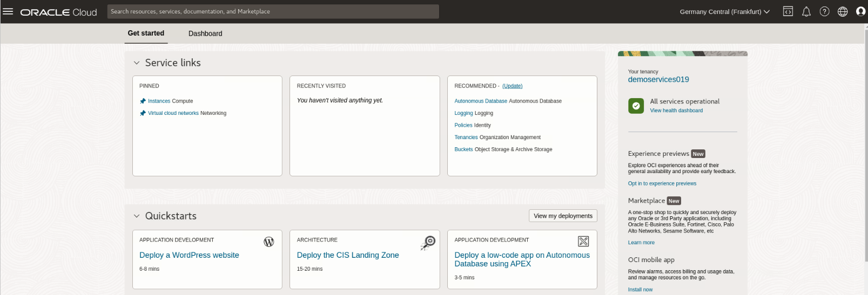Open the pinned Instances link
Screen dimensions: 868x295
(159, 101)
